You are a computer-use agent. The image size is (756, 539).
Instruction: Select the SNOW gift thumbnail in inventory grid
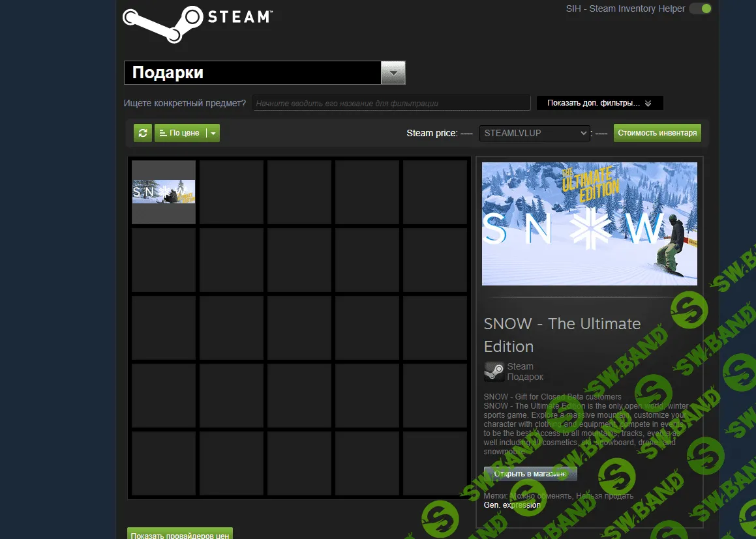point(163,192)
